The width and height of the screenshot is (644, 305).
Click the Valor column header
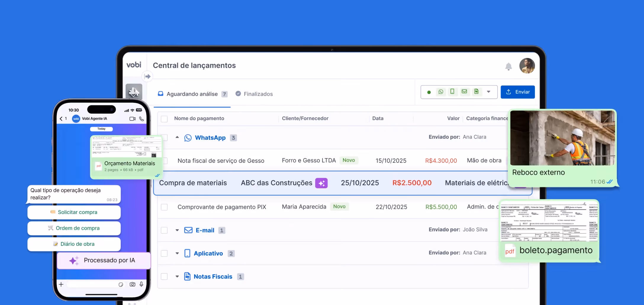click(453, 119)
